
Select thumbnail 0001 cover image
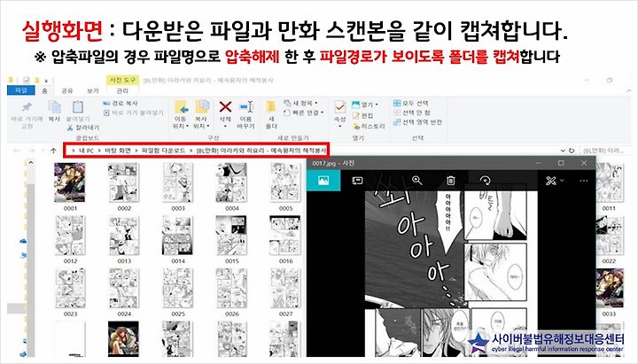tap(70, 182)
